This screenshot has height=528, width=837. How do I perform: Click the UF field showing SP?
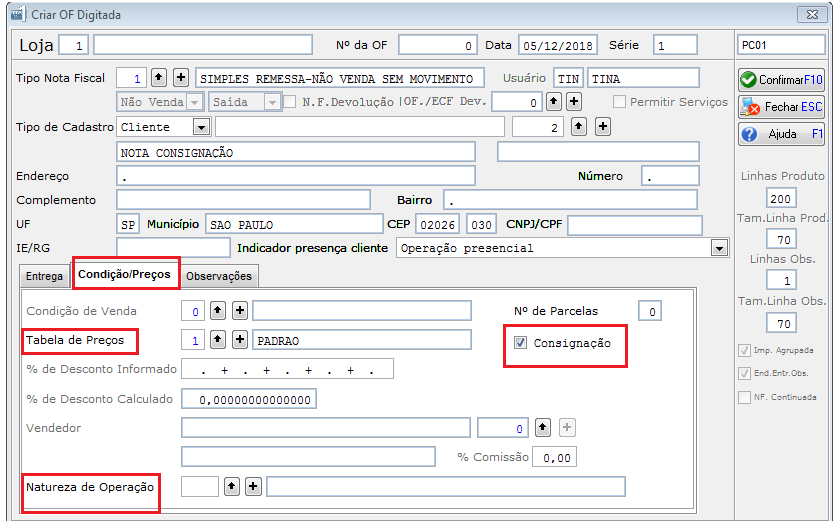coord(128,224)
